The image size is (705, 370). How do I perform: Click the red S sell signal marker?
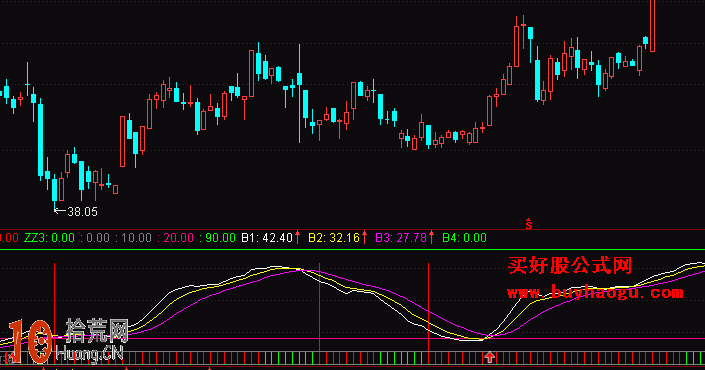(x=529, y=223)
